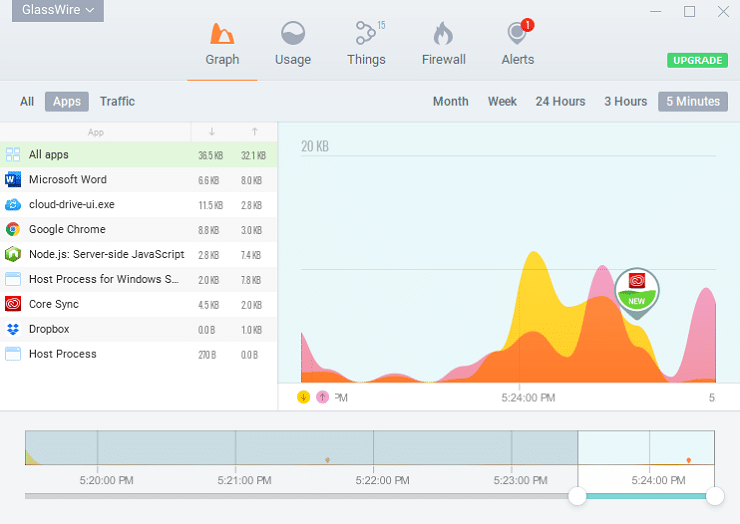
Task: Switch to the All filter tab
Action: [27, 101]
